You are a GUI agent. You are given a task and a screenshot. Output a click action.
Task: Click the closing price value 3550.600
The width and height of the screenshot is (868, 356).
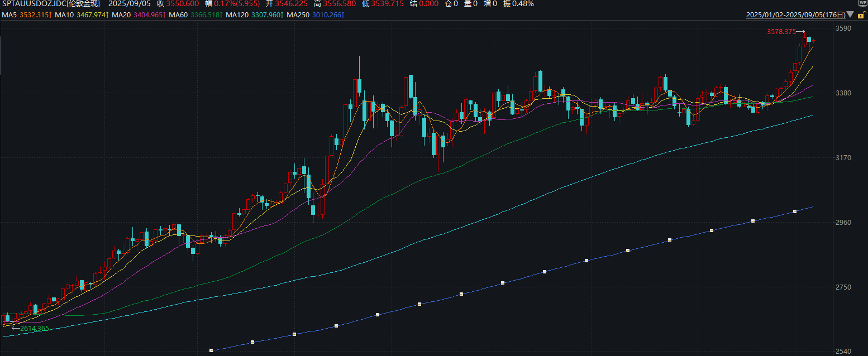pos(182,4)
